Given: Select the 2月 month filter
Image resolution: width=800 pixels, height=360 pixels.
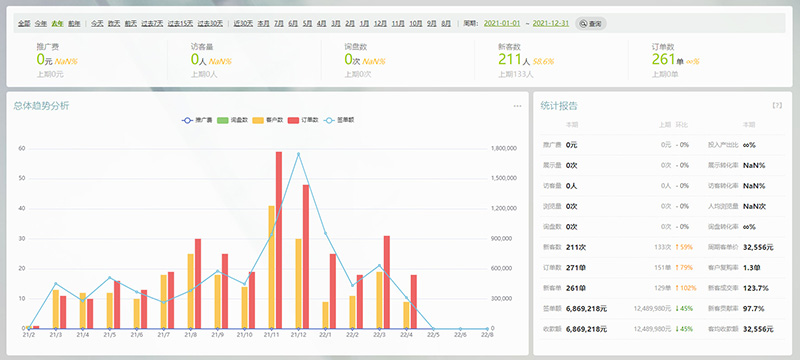Looking at the screenshot, I should (x=350, y=23).
